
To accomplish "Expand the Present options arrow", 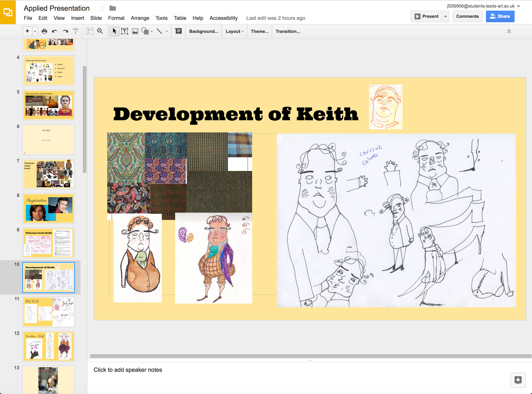I will tap(446, 16).
